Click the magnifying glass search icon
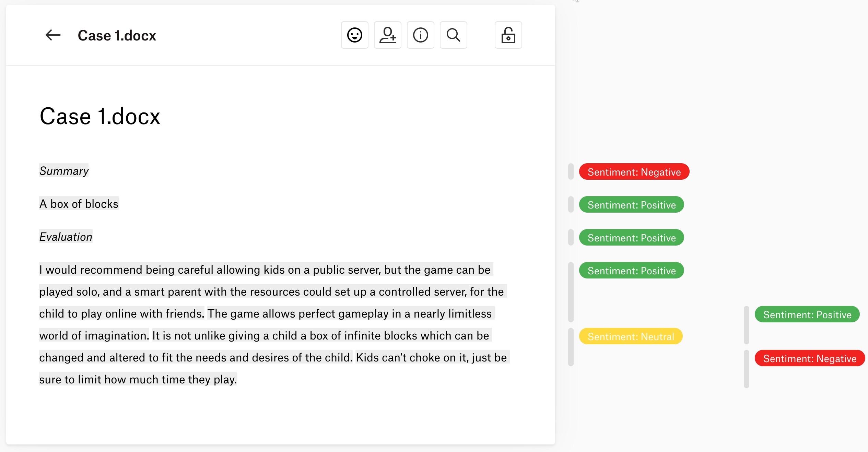868x452 pixels. (x=453, y=35)
